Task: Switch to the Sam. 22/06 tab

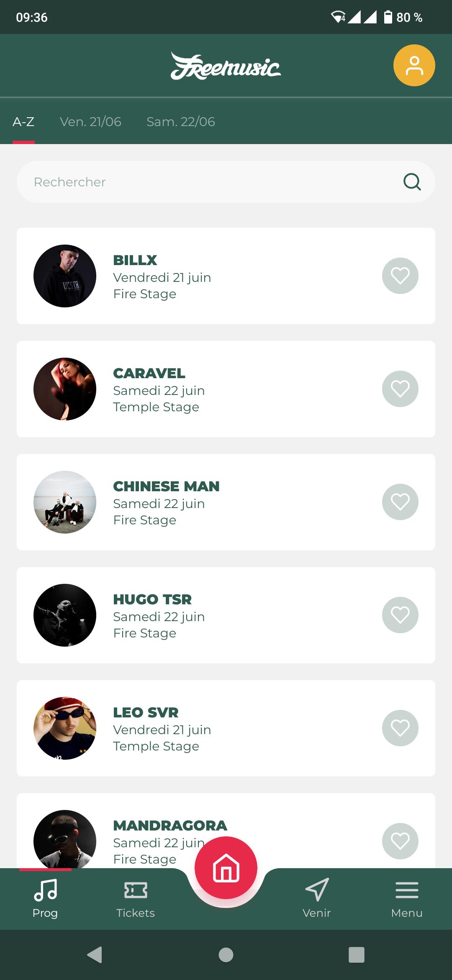Action: [181, 121]
